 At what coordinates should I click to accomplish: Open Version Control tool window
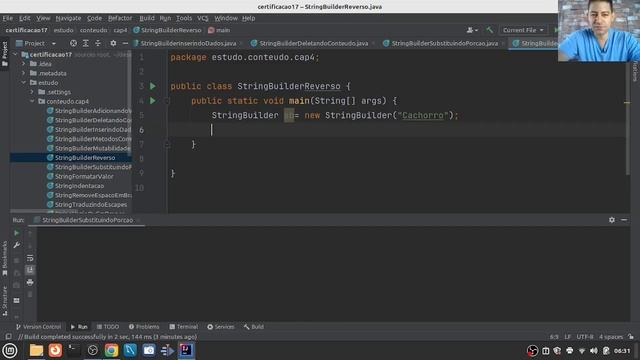coord(38,327)
